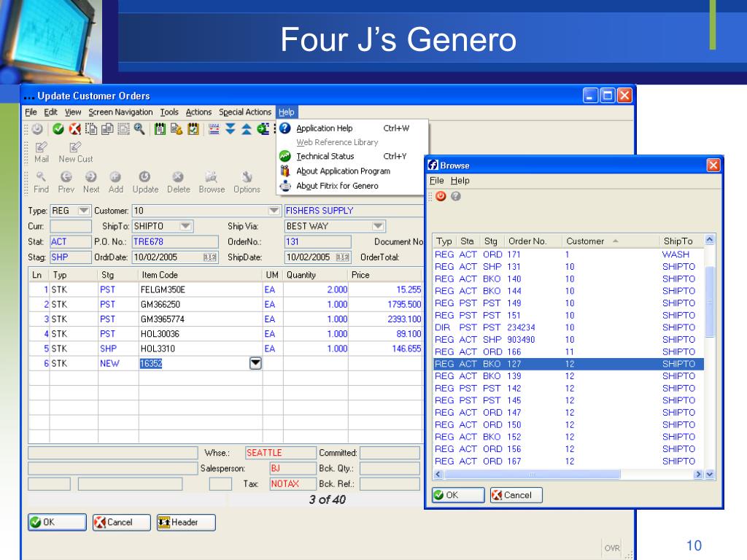This screenshot has height=560, width=747.
Task: Click the double down arrows toolbar icon
Action: (x=230, y=129)
